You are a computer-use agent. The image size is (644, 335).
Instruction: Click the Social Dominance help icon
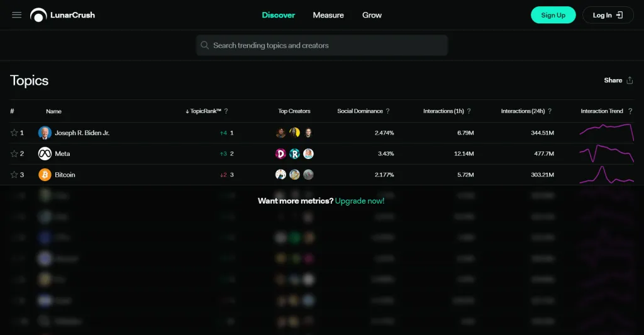[388, 111]
